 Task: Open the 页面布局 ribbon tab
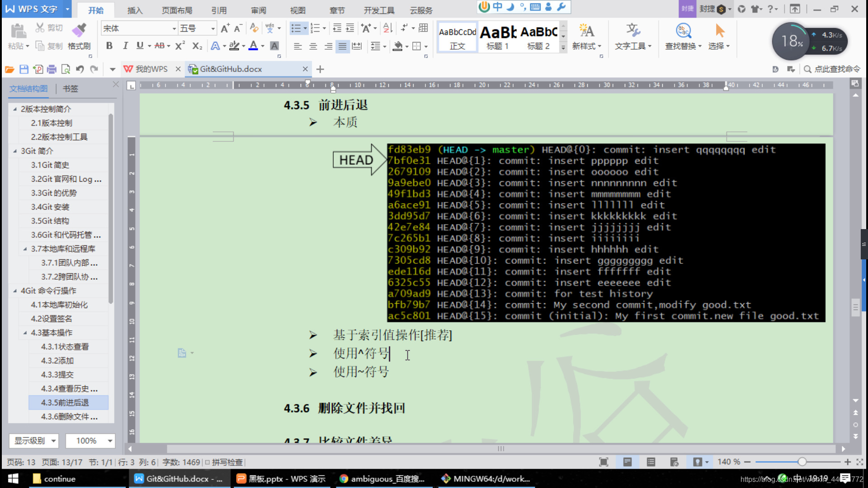point(177,10)
